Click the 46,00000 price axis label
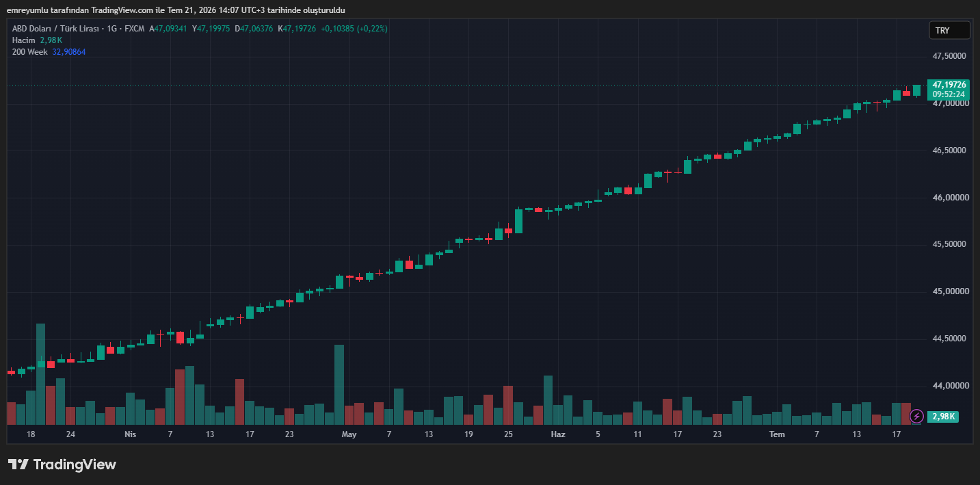 951,198
